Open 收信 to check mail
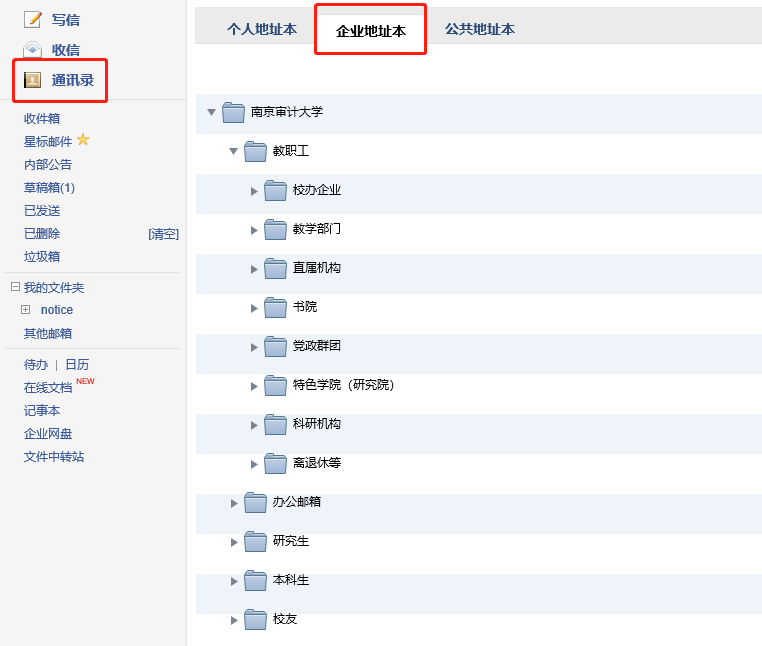 coord(66,50)
